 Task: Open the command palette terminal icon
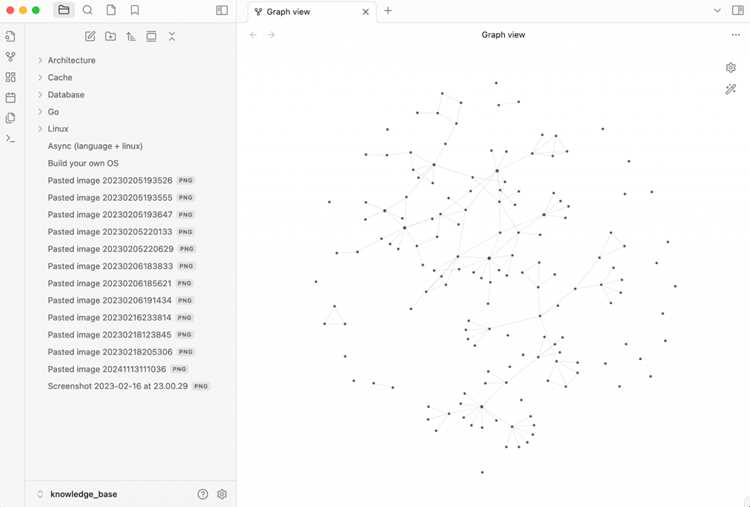11,139
